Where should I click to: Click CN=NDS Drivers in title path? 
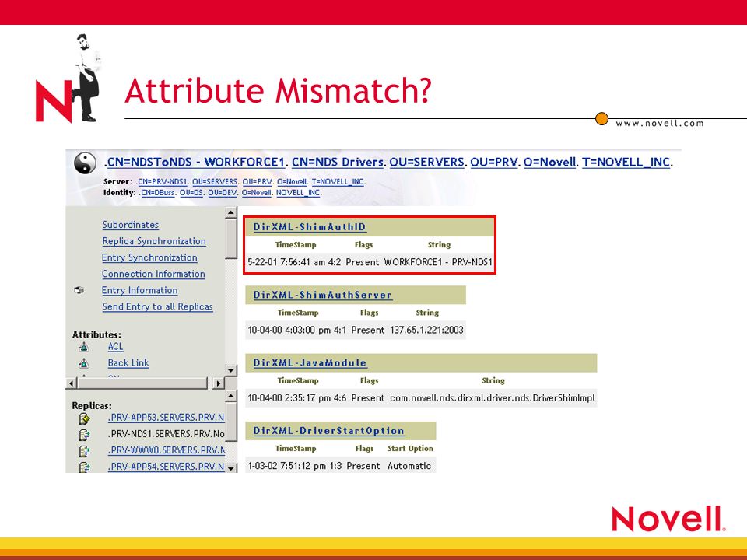(x=338, y=163)
